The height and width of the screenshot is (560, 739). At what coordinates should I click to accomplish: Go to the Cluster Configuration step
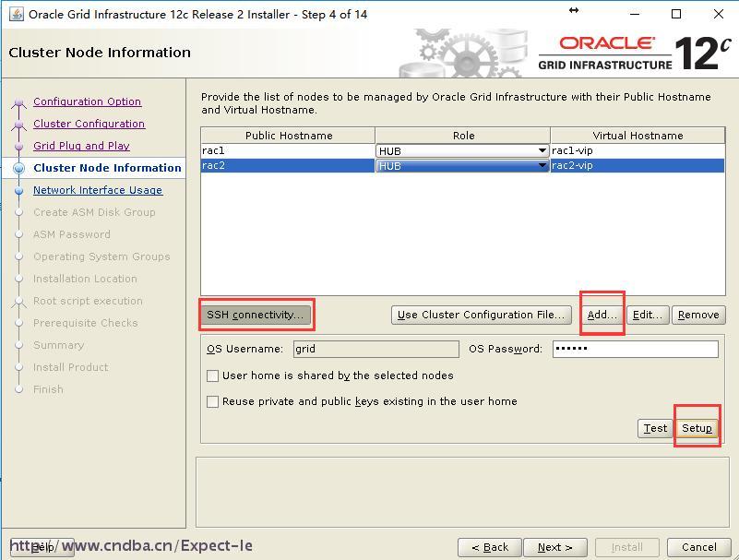point(89,124)
